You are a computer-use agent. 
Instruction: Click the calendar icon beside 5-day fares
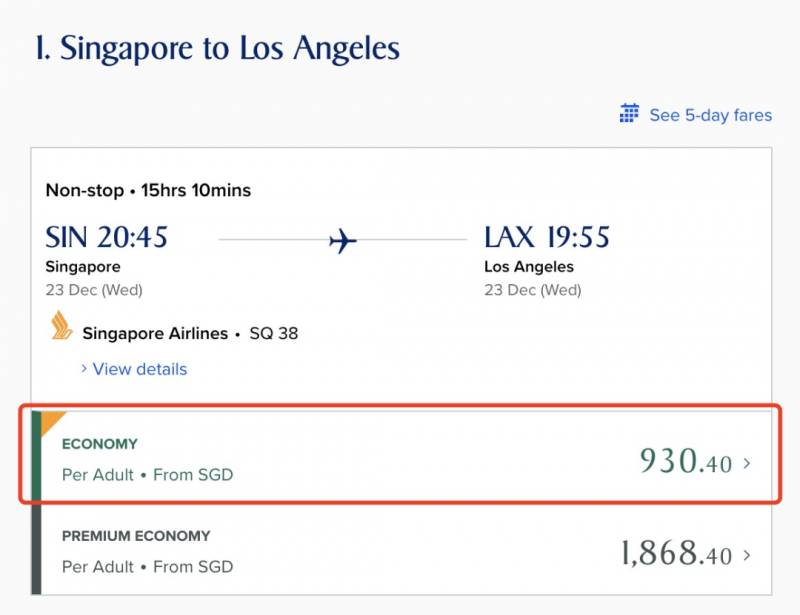click(629, 114)
